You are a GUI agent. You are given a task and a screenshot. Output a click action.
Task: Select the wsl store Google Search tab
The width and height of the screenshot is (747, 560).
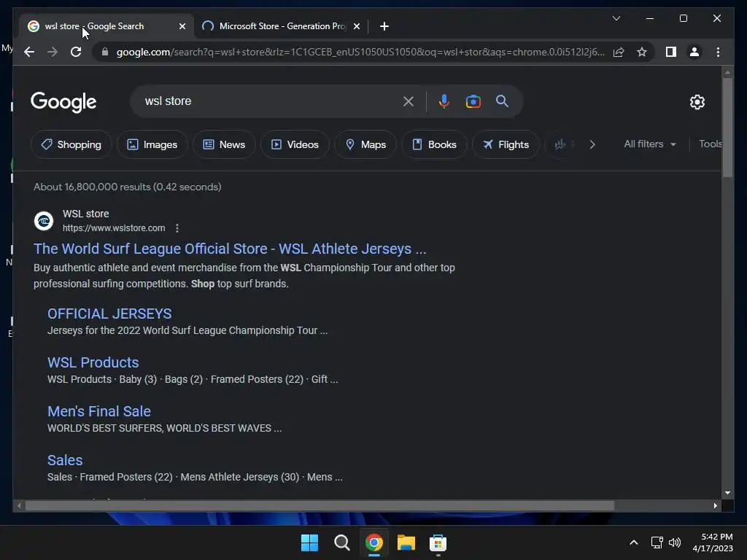coord(106,26)
